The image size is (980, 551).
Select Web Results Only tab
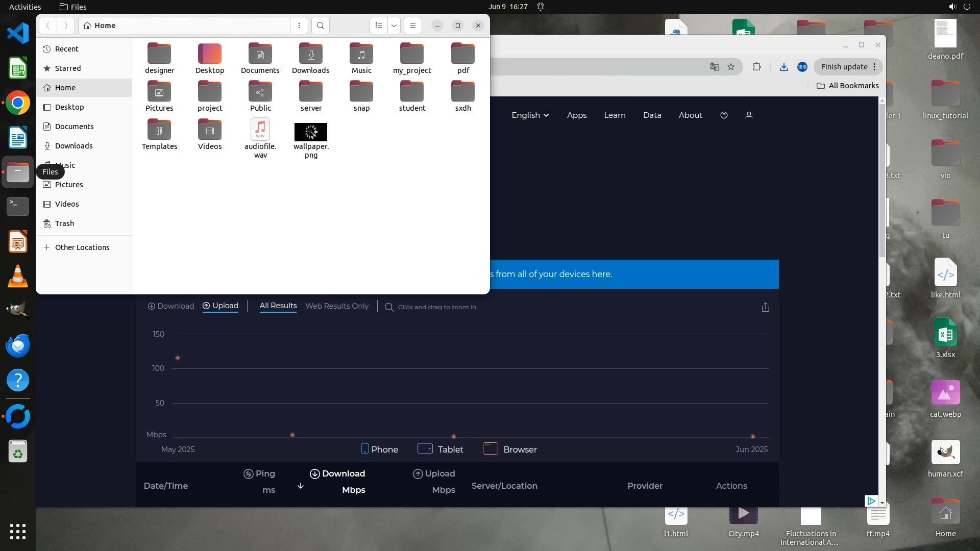point(336,306)
